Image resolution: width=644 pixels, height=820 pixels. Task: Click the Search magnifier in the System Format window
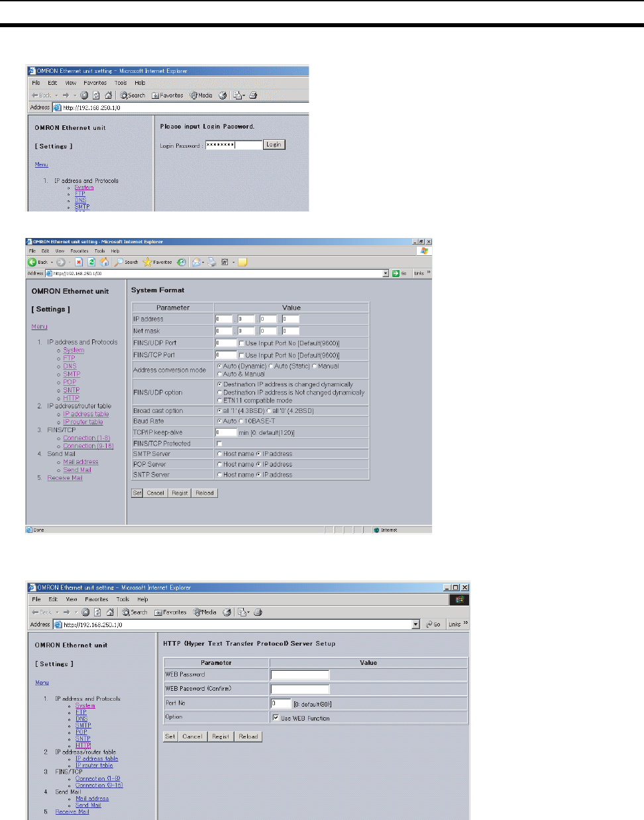[119, 263]
